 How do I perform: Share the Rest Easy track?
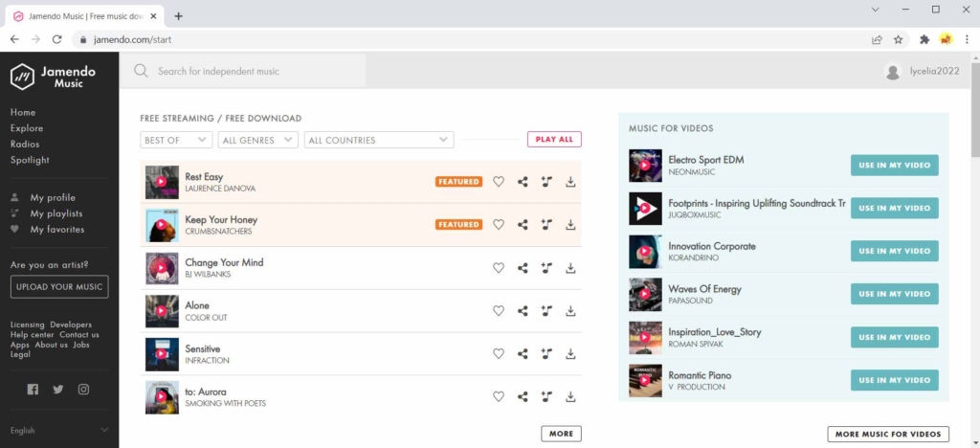(523, 182)
